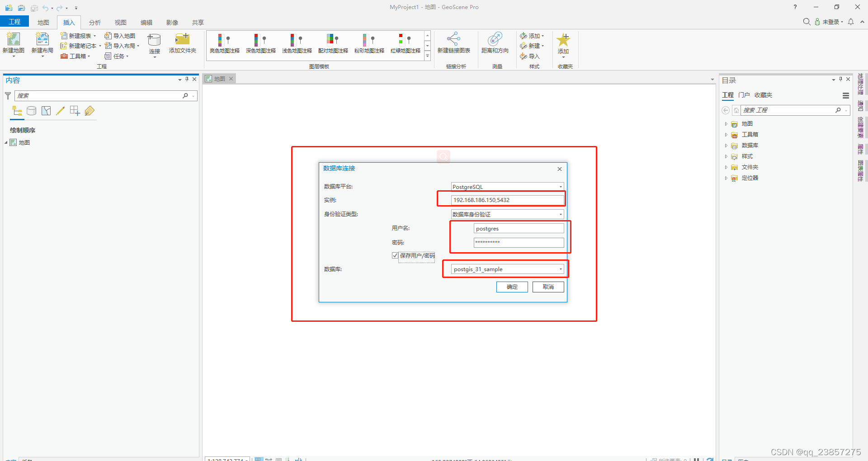The image size is (868, 461).
Task: Click 距离和方向 measure tool
Action: pos(495,43)
